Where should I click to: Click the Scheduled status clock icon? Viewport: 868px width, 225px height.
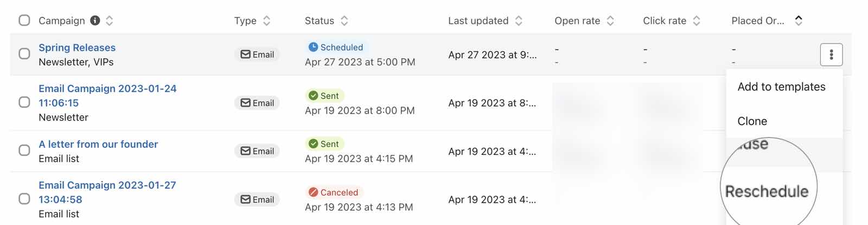(313, 47)
